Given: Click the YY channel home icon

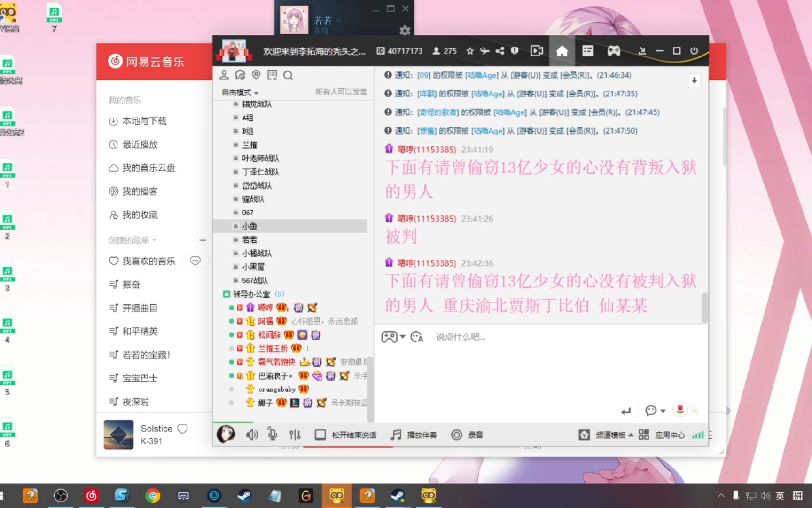Looking at the screenshot, I should coord(562,51).
